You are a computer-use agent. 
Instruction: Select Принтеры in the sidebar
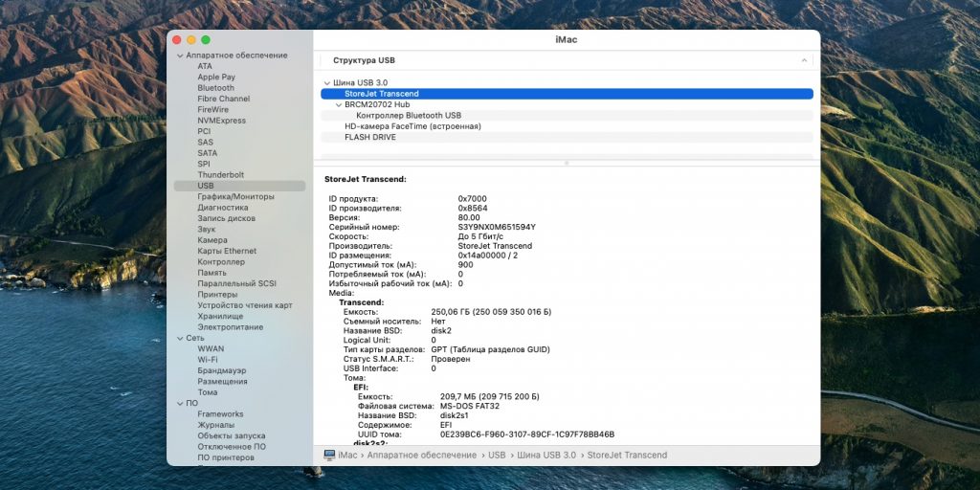point(217,295)
